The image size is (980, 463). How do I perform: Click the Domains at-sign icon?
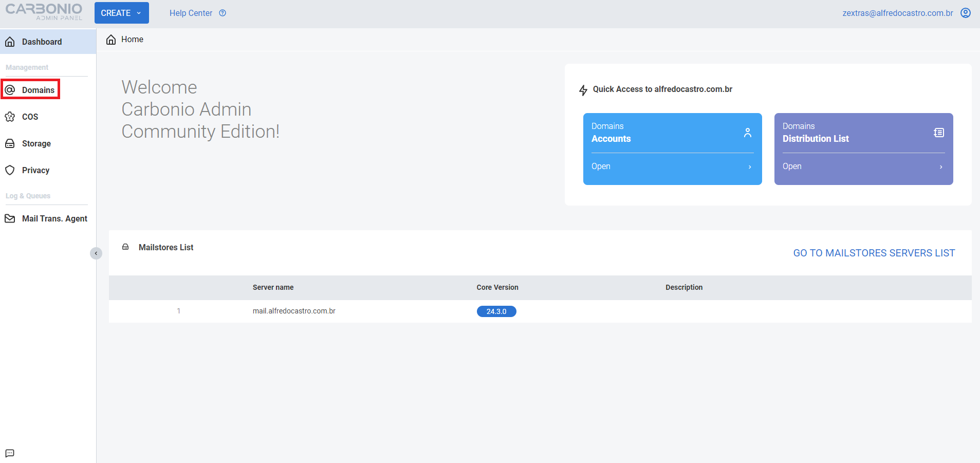[10, 90]
